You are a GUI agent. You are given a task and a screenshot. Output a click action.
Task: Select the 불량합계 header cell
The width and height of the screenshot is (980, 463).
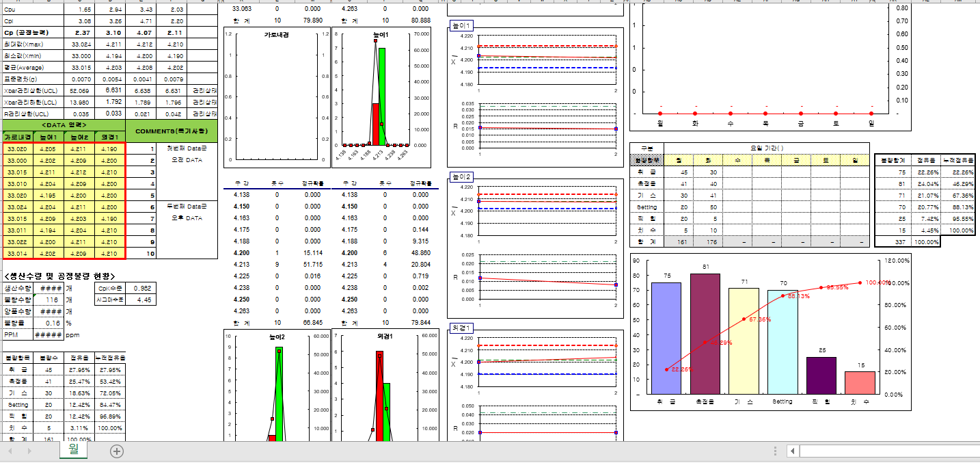(x=891, y=159)
